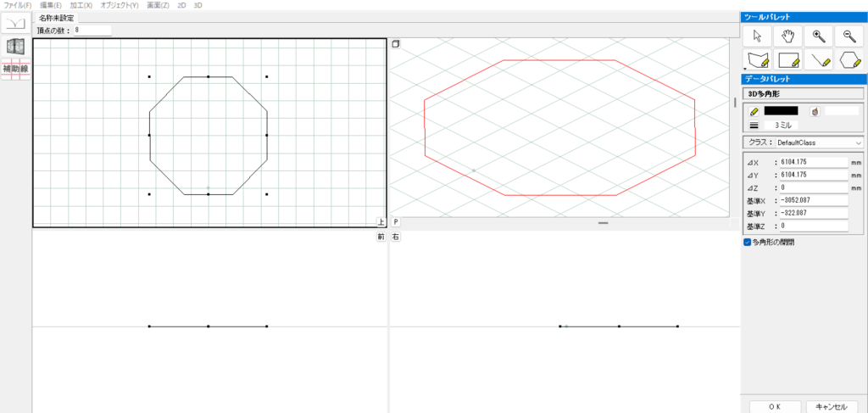Activate the hand pan tool
This screenshot has height=413, width=868.
[787, 35]
